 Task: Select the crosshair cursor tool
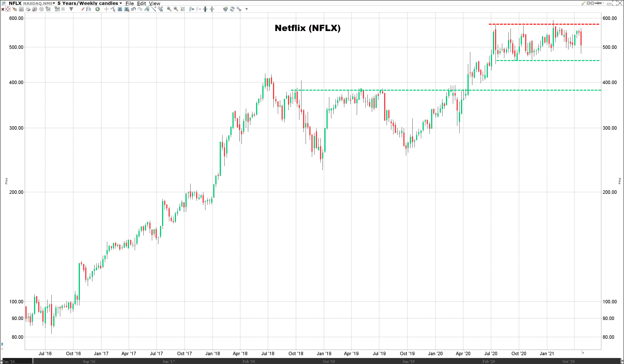(x=107, y=9)
